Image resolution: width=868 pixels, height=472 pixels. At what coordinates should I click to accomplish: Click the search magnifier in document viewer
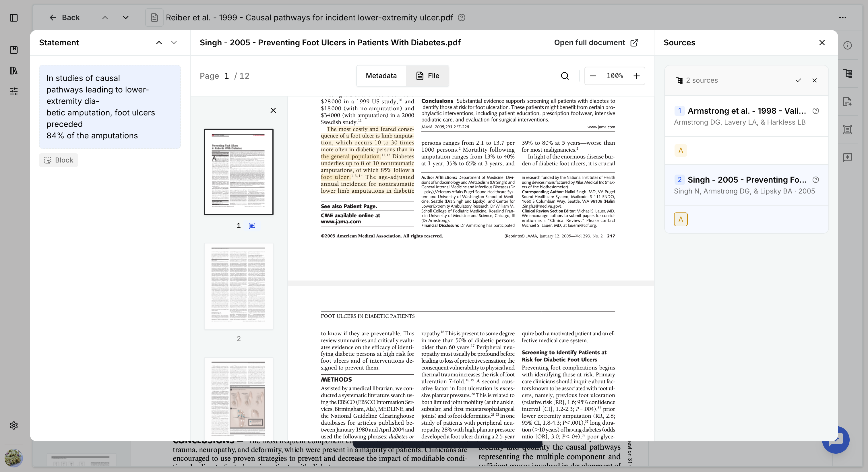(x=565, y=76)
